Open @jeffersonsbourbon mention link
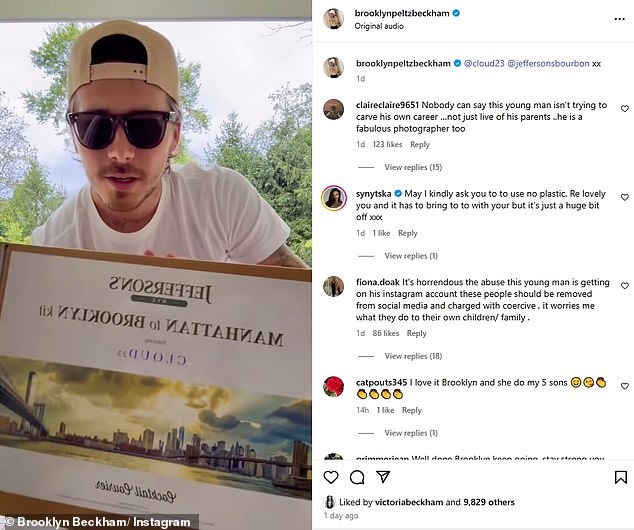Screen dimensions: 634x530 (548, 63)
